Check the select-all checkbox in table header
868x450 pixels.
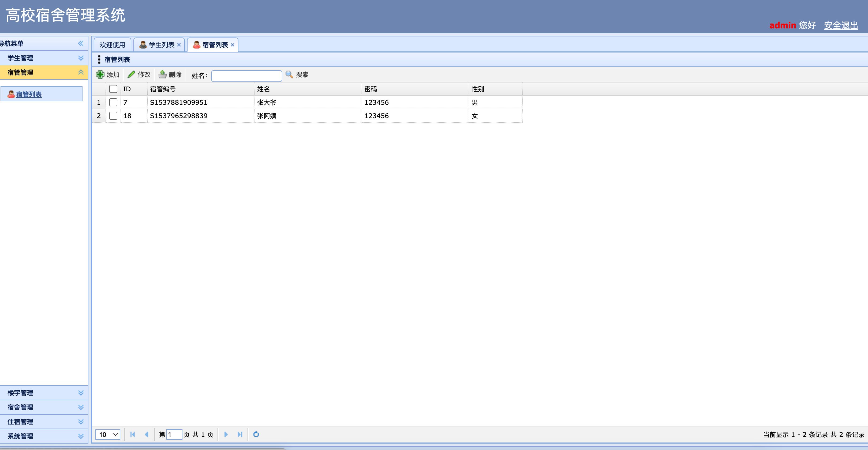pos(113,89)
